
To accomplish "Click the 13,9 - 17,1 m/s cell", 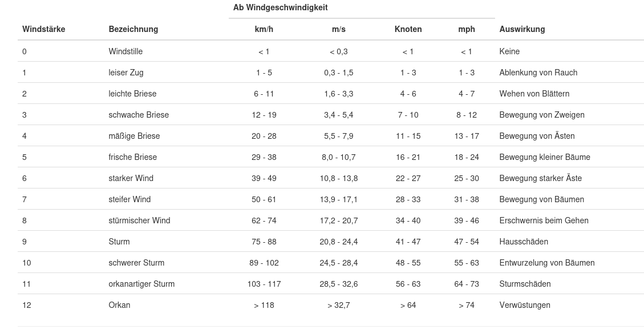I will coord(339,199).
